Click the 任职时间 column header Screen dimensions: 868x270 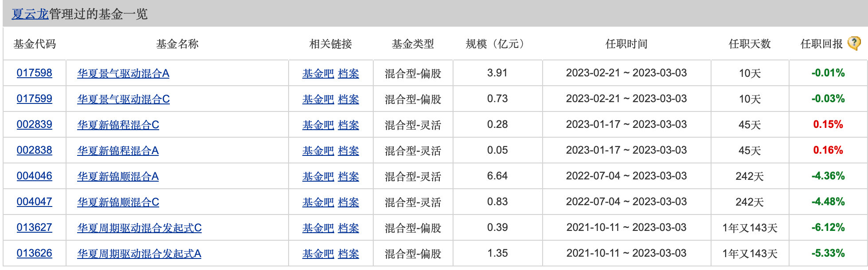point(626,44)
